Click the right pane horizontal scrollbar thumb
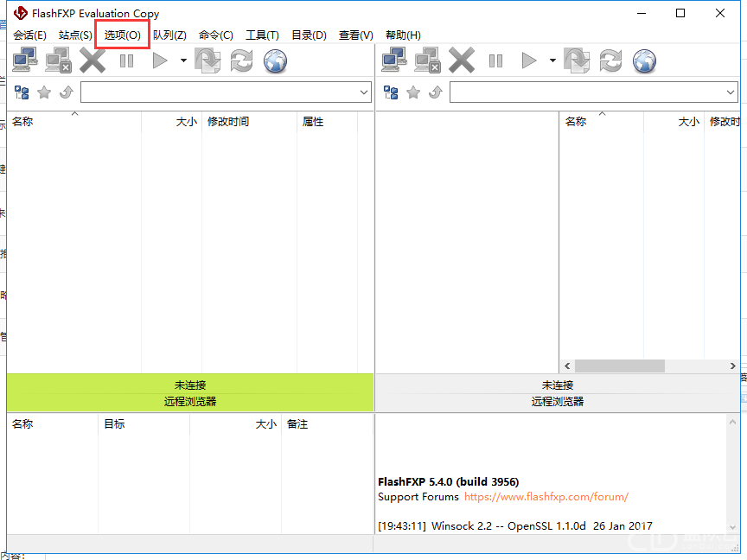 (620, 366)
